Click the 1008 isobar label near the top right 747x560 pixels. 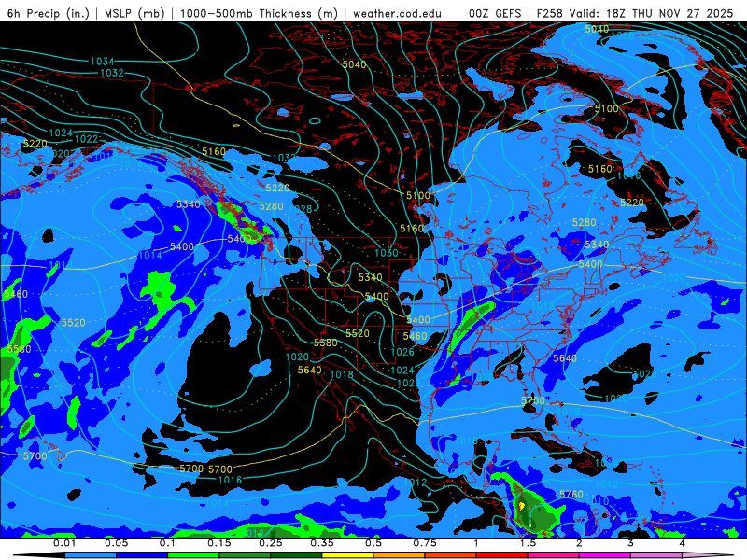623,35
